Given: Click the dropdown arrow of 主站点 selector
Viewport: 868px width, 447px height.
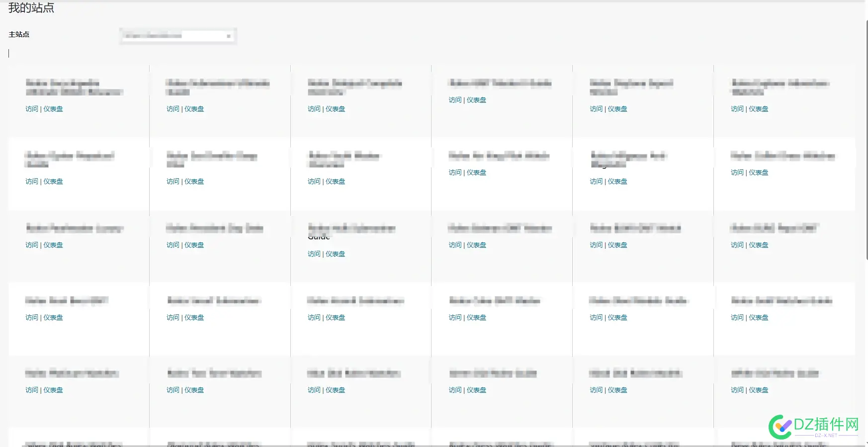Looking at the screenshot, I should [x=228, y=36].
